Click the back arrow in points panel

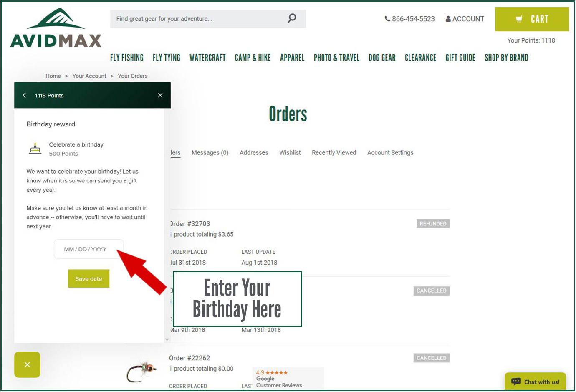pos(24,95)
